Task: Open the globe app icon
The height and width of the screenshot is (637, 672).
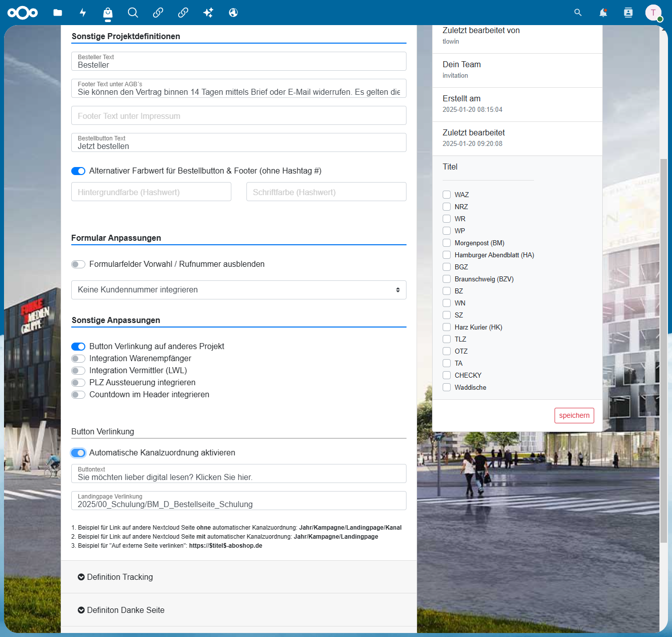Action: tap(233, 13)
